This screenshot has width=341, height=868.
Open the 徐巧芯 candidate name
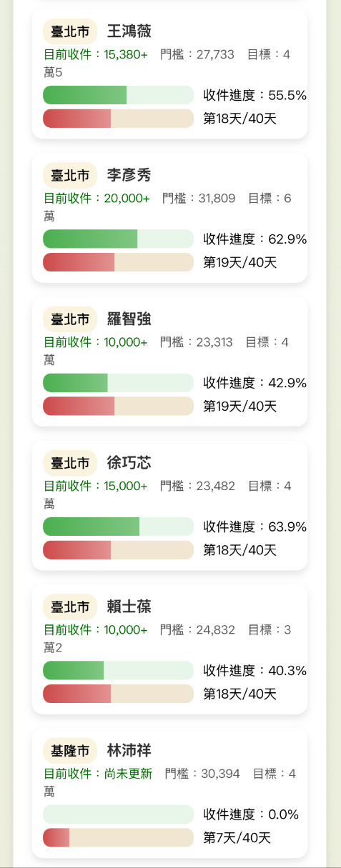129,462
